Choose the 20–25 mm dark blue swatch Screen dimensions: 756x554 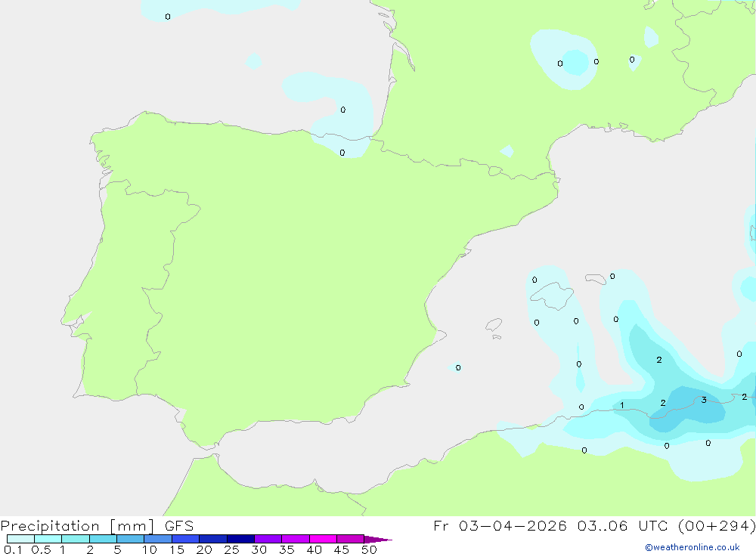point(213,539)
